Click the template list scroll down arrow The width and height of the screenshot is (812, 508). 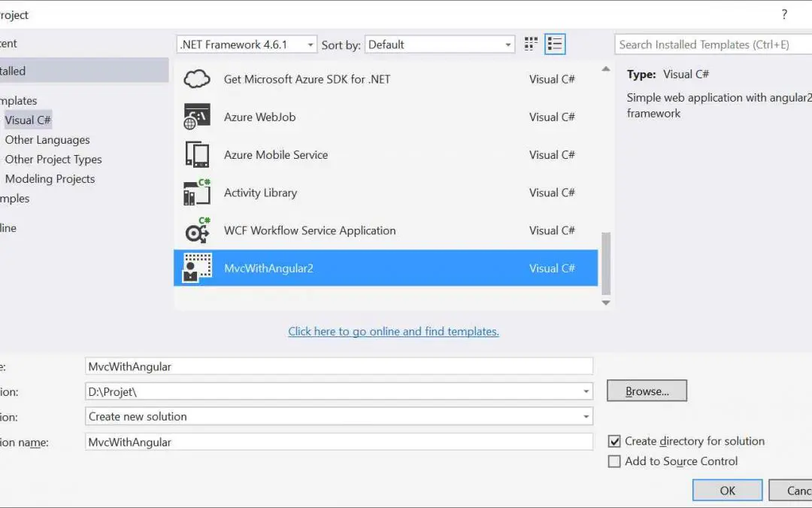click(605, 303)
